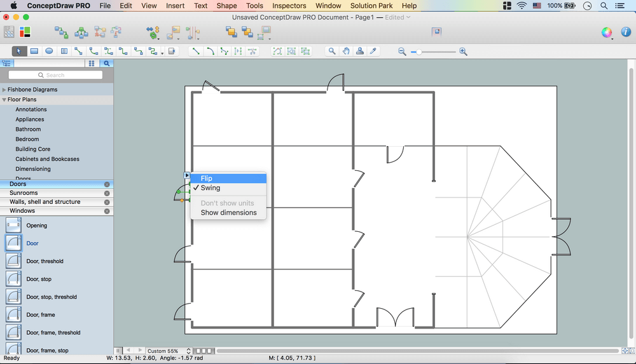The width and height of the screenshot is (636, 364).
Task: Collapse the Floor Plans category
Action: [4, 100]
